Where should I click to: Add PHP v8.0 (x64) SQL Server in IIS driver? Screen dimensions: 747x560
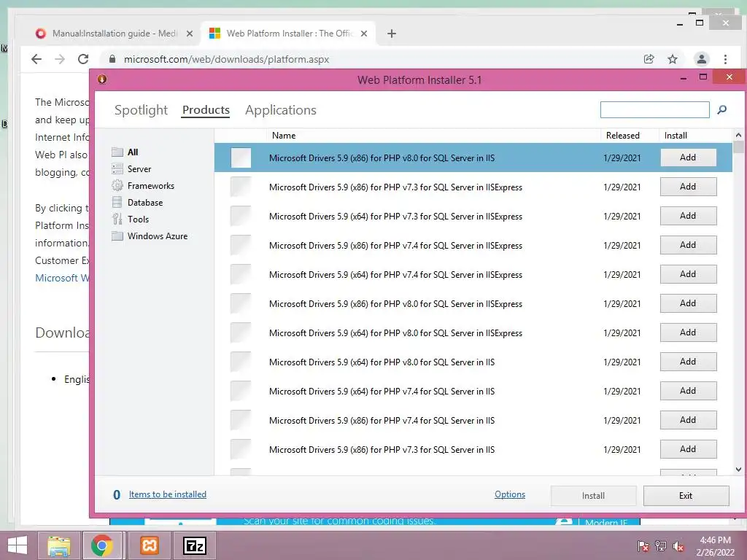coord(688,362)
